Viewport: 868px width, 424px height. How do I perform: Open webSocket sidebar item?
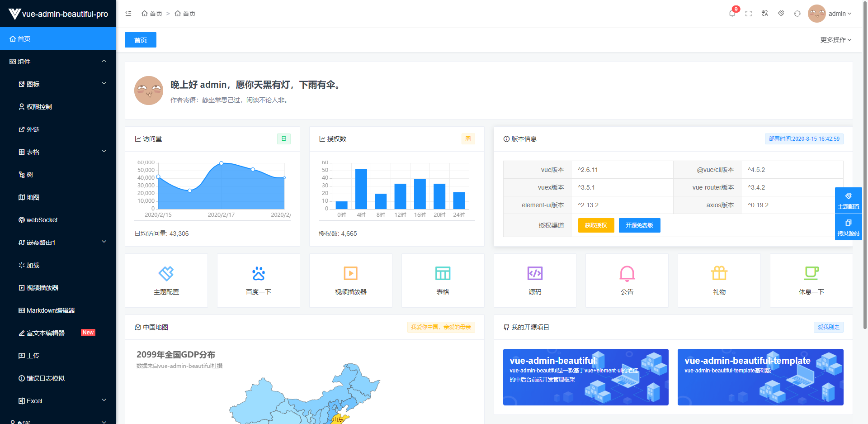pos(58,219)
